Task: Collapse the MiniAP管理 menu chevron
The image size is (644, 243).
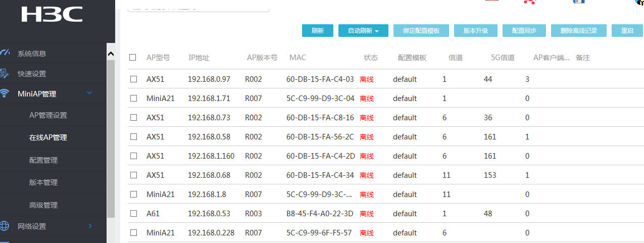Action: 89,93
